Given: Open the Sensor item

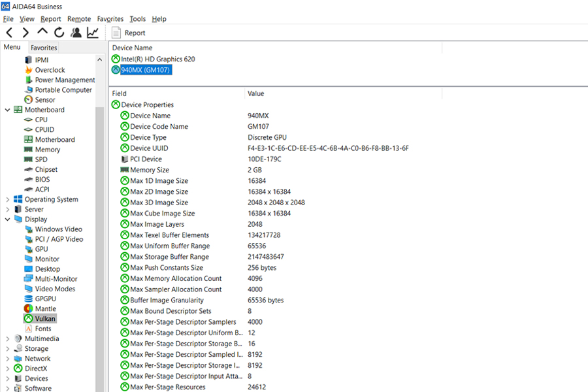Looking at the screenshot, I should click(x=45, y=100).
